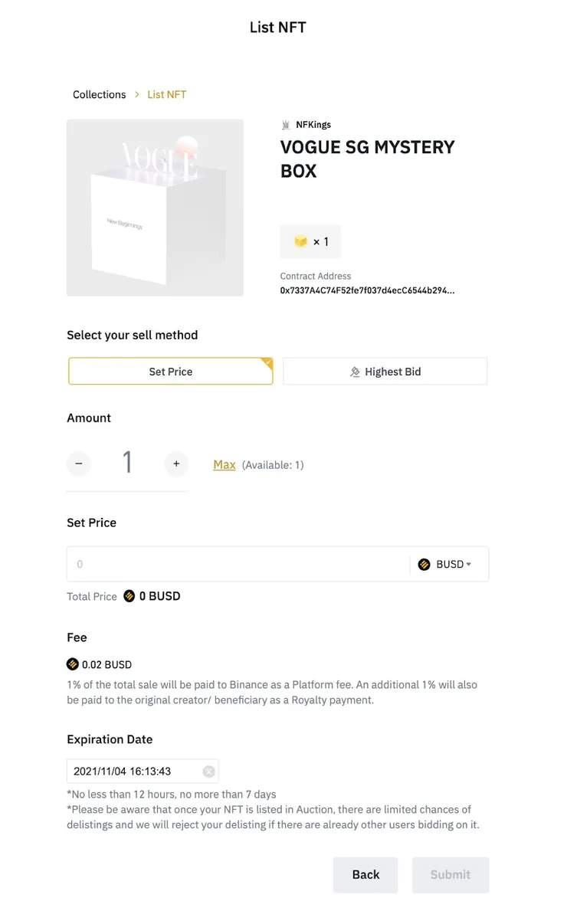Click the Max amount link
This screenshot has height=924, width=567.
tap(225, 464)
